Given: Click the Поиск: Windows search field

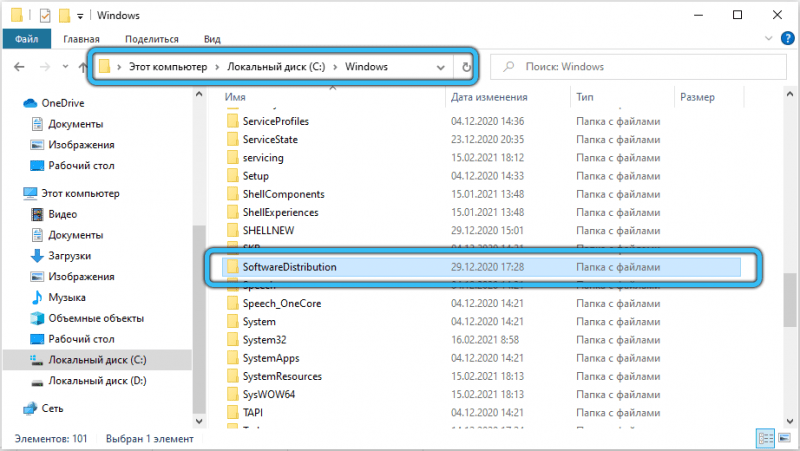Looking at the screenshot, I should pyautogui.click(x=638, y=66).
